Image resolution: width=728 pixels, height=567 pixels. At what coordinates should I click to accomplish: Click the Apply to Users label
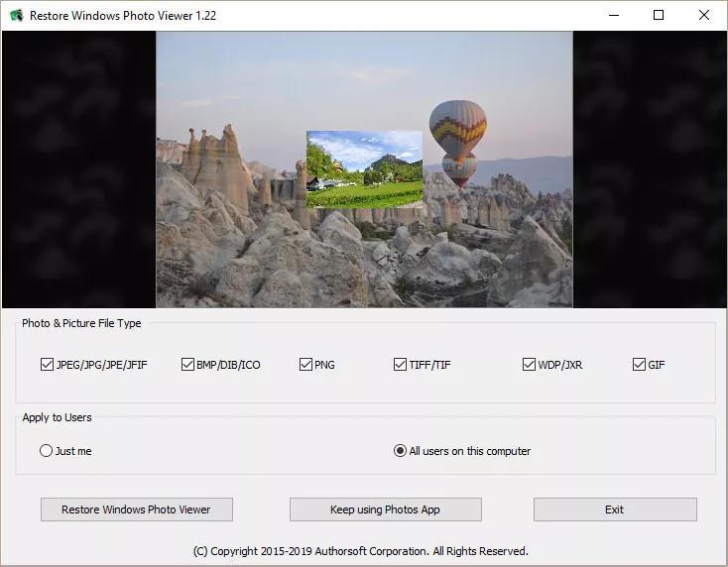(x=57, y=417)
